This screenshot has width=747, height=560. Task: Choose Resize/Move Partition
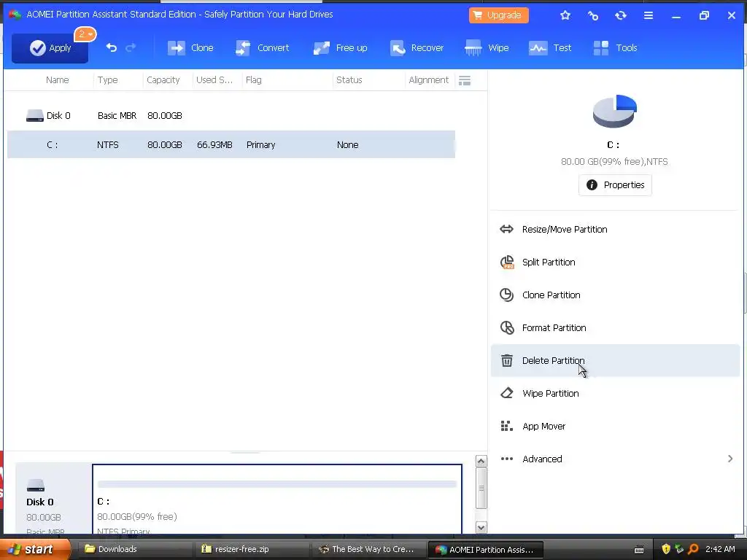pyautogui.click(x=615, y=229)
